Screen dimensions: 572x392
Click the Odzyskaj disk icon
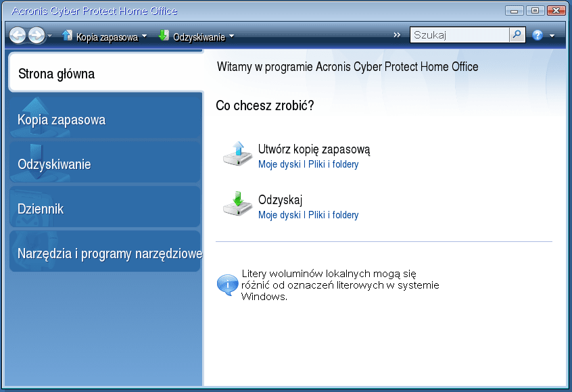[x=237, y=203]
